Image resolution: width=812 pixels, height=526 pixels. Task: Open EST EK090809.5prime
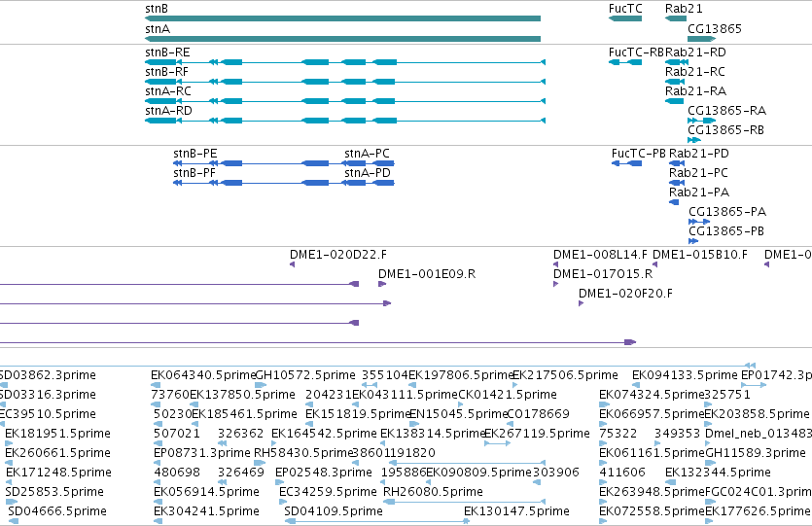point(479,473)
